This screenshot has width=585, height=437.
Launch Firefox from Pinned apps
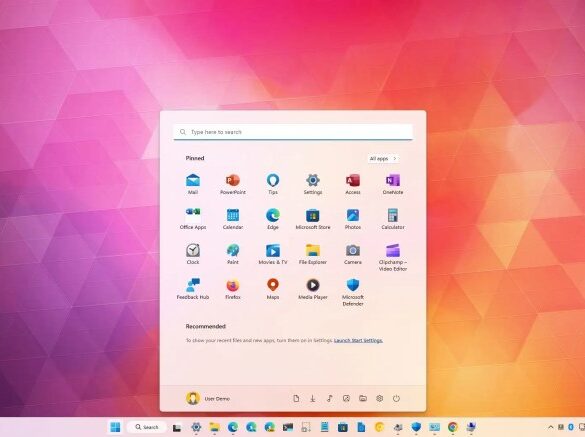pos(233,289)
